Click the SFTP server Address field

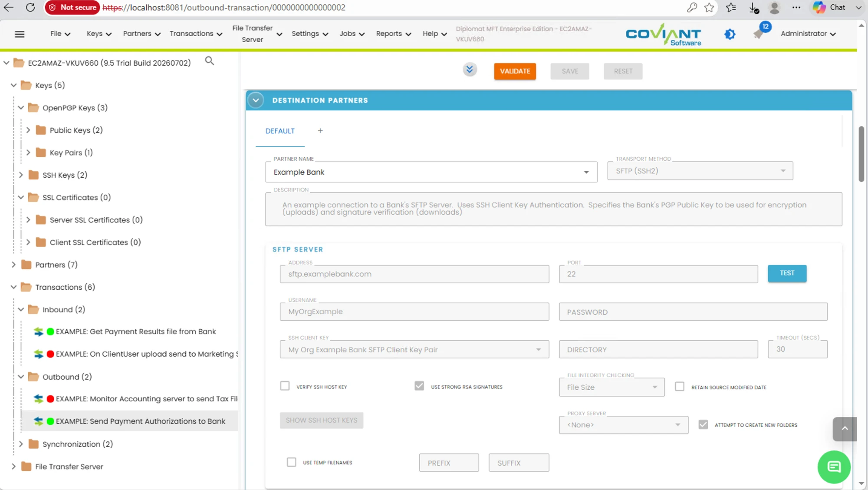click(x=414, y=274)
